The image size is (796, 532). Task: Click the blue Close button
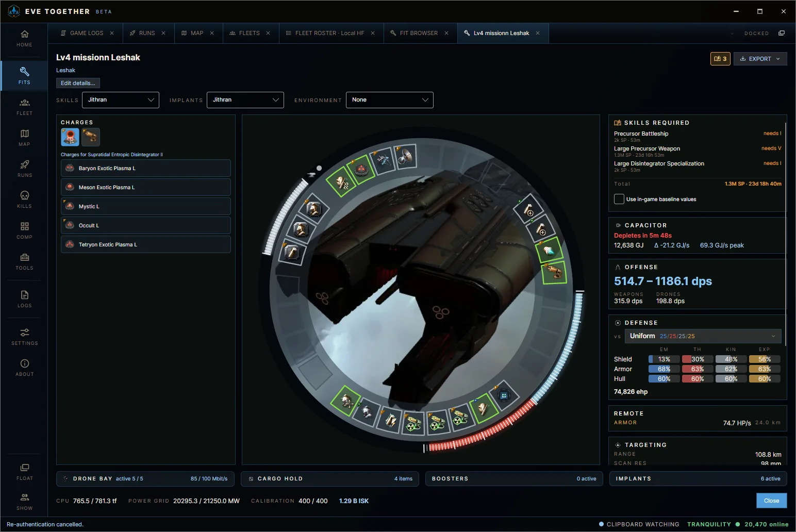click(x=772, y=501)
